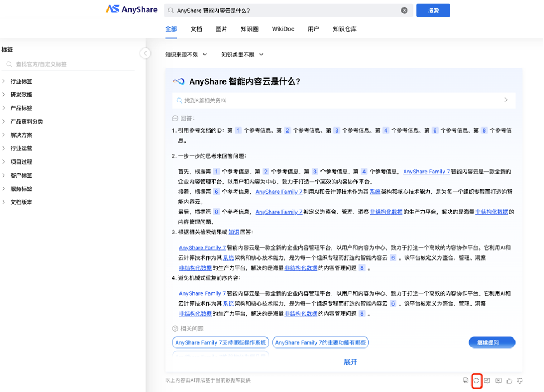Open the 知识 link in answer step 3
Image resolution: width=544 pixels, height=392 pixels.
click(234, 232)
